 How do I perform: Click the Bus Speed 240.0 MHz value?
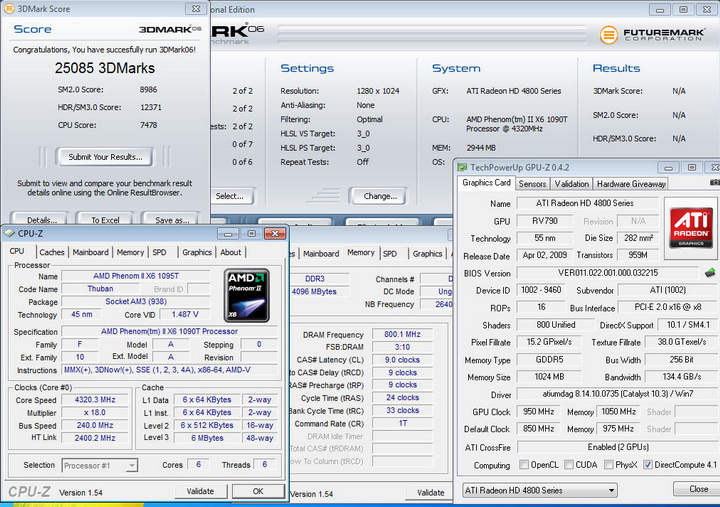tap(95, 425)
